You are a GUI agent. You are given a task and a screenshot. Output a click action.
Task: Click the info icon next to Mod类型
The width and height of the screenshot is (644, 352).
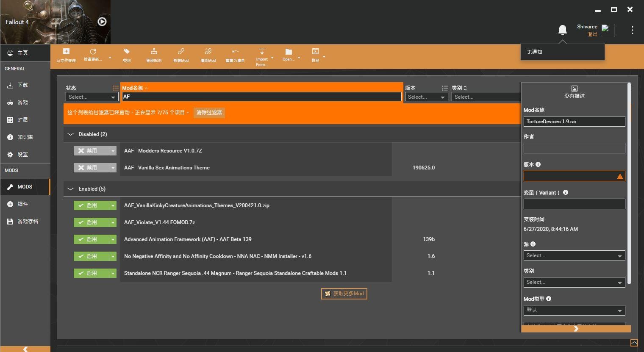click(549, 299)
